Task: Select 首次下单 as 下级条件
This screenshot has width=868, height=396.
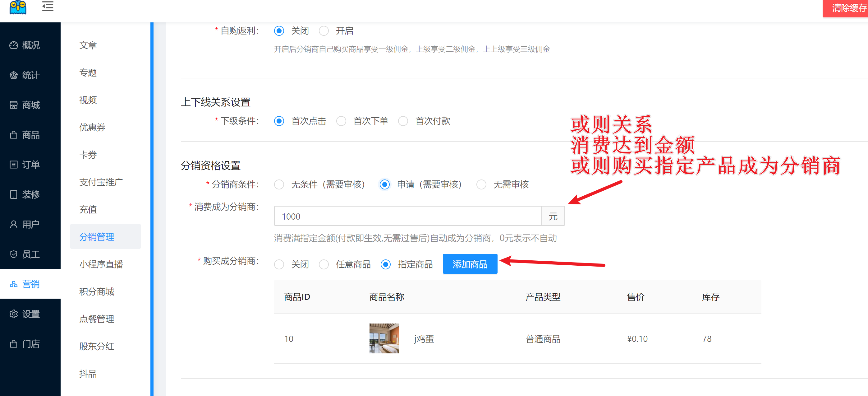Action: pos(341,121)
